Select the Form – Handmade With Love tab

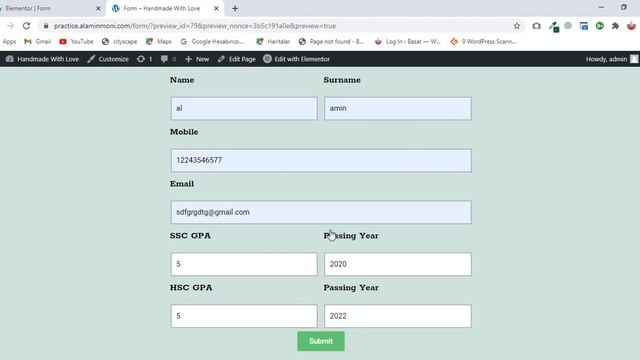[165, 8]
